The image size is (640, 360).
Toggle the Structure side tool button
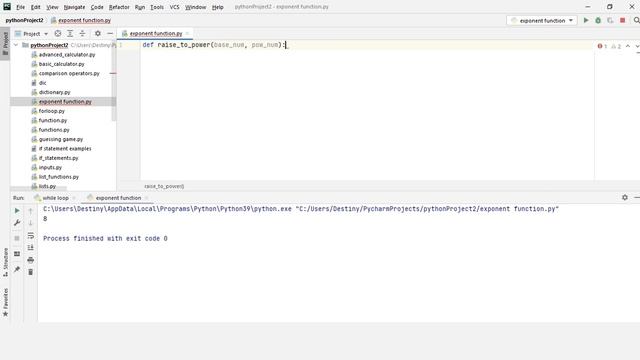[x=5, y=262]
